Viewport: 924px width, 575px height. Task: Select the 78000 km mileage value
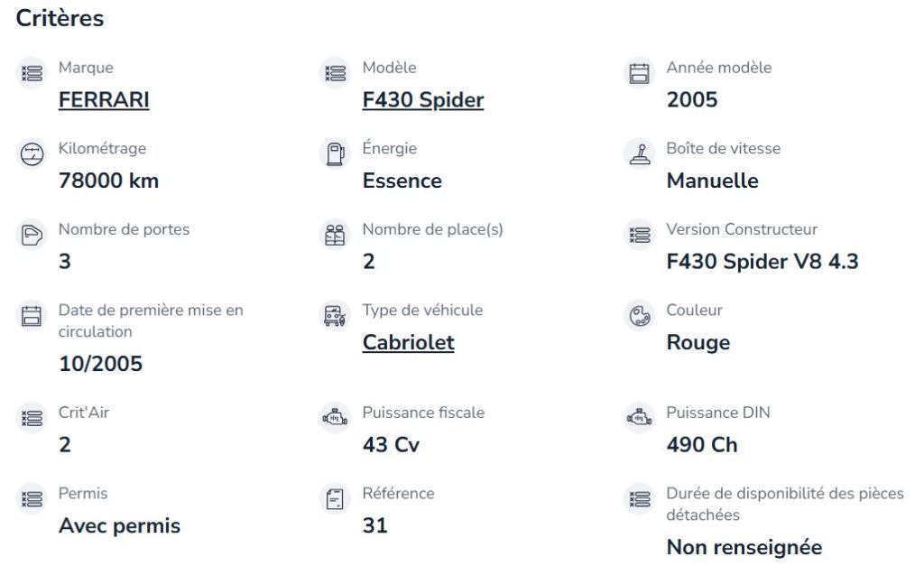click(x=109, y=181)
